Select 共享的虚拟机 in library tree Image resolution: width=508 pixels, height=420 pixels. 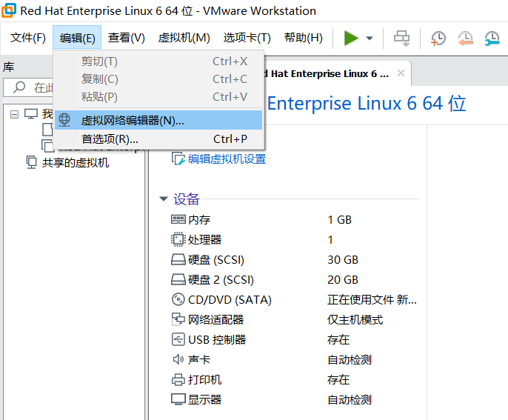pos(76,163)
